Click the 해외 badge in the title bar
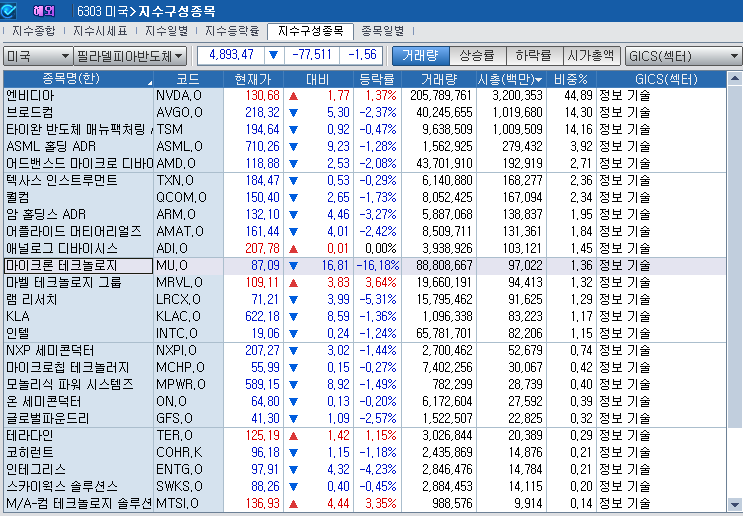743x516 pixels. pos(44,10)
